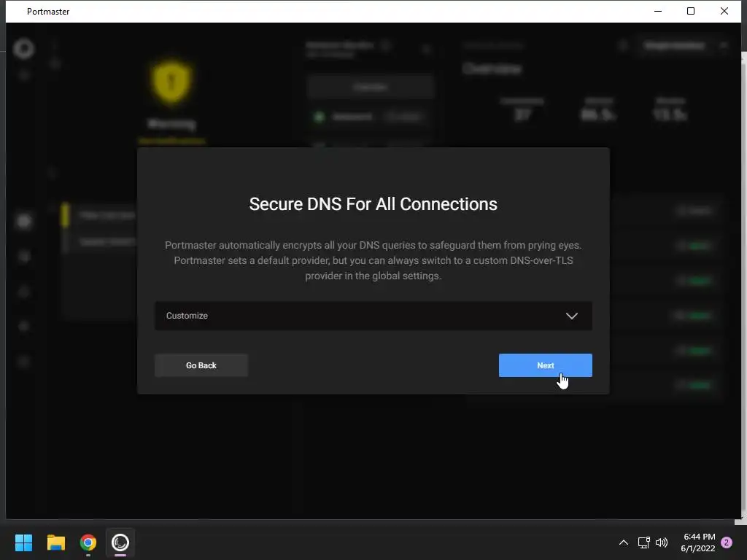Click the yellow warning shield icon
This screenshot has width=747, height=560.
(x=171, y=82)
